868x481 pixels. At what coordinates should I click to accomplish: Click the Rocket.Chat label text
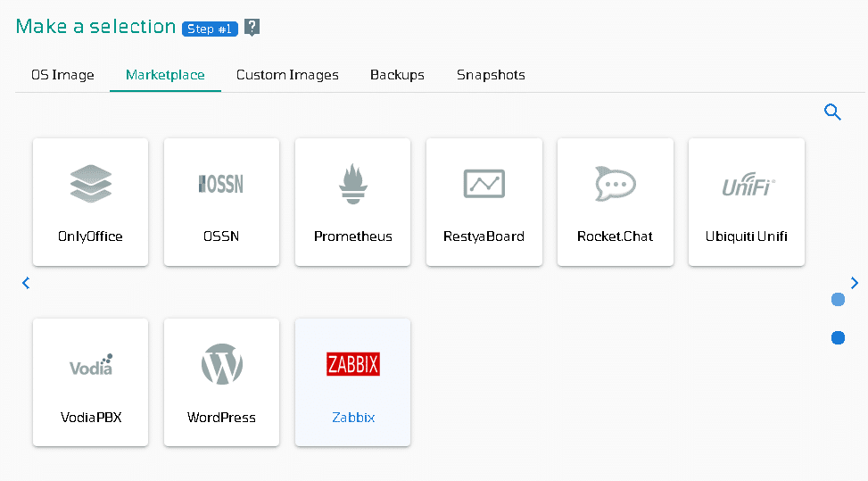(x=615, y=236)
